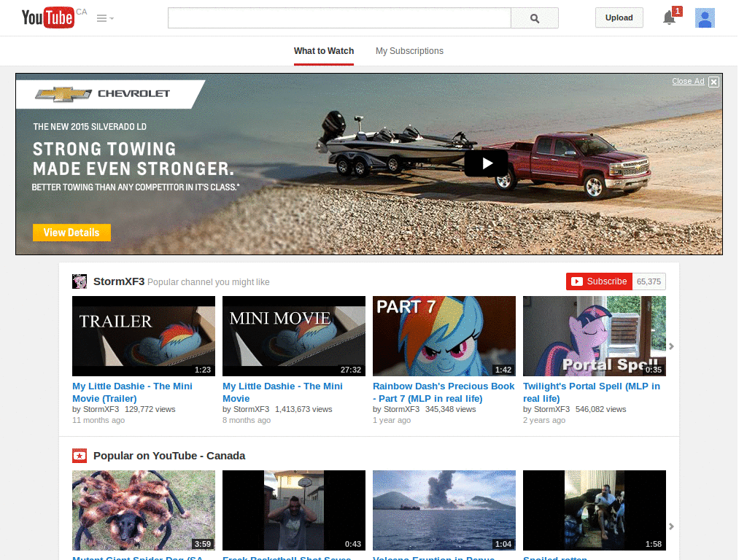The height and width of the screenshot is (560, 747).
Task: Click the 11 months ago text
Action: (98, 420)
